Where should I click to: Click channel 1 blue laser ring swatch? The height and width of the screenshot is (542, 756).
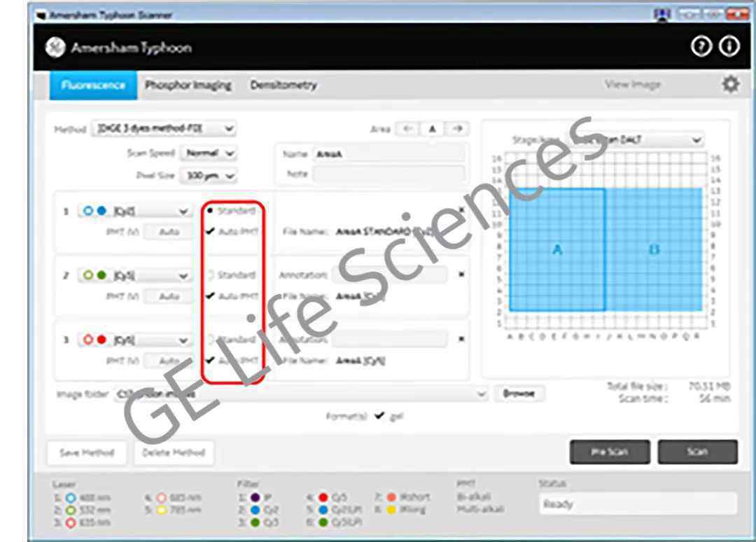(x=87, y=211)
